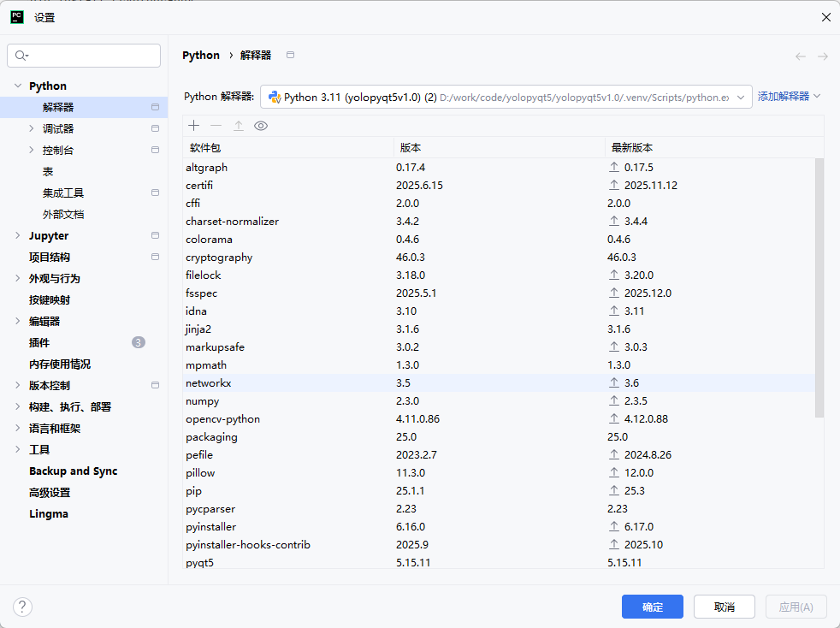Image resolution: width=840 pixels, height=628 pixels.
Task: Click the settings search field
Action: tap(84, 56)
